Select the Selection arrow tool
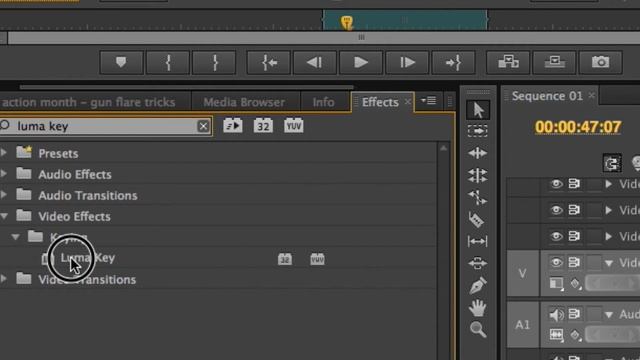Image resolution: width=640 pixels, height=360 pixels. (x=478, y=110)
